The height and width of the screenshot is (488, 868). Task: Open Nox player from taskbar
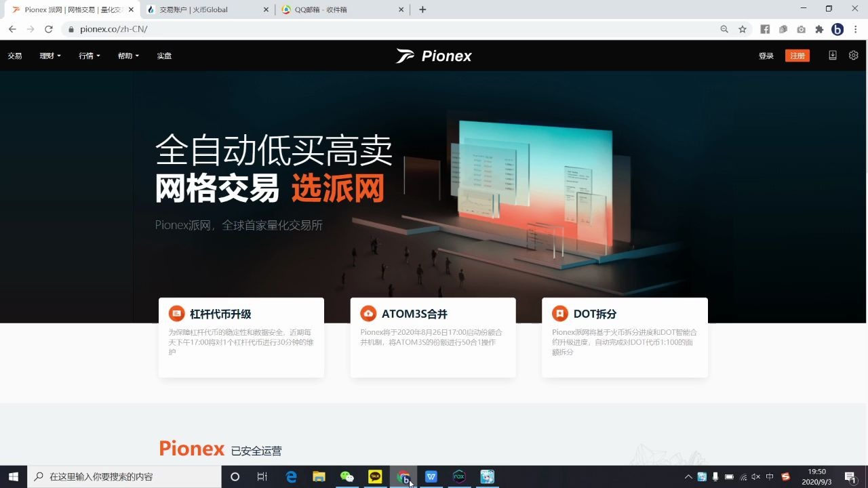coord(459,476)
